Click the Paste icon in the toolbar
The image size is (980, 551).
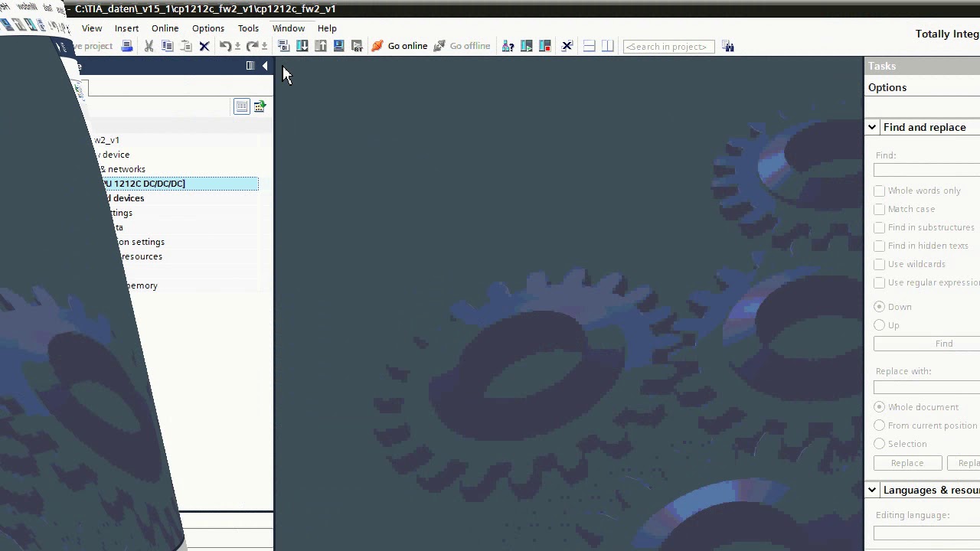click(x=186, y=46)
